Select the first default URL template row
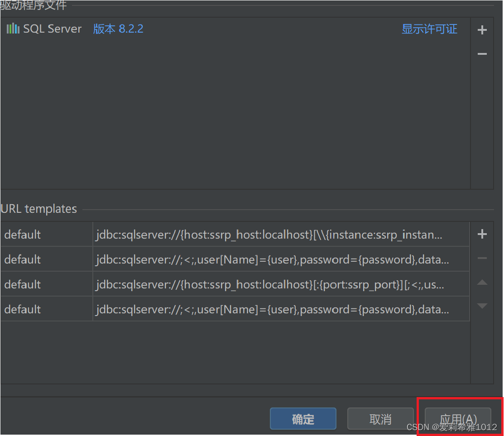The width and height of the screenshot is (504, 436). coord(22,234)
